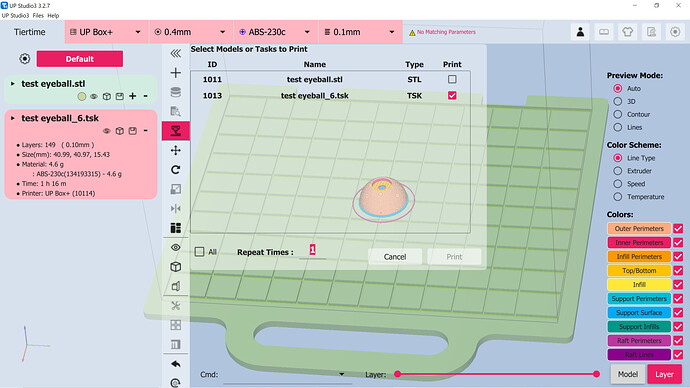
Task: Click cube icon on test eyeball_6.tsk
Action: pyautogui.click(x=120, y=131)
